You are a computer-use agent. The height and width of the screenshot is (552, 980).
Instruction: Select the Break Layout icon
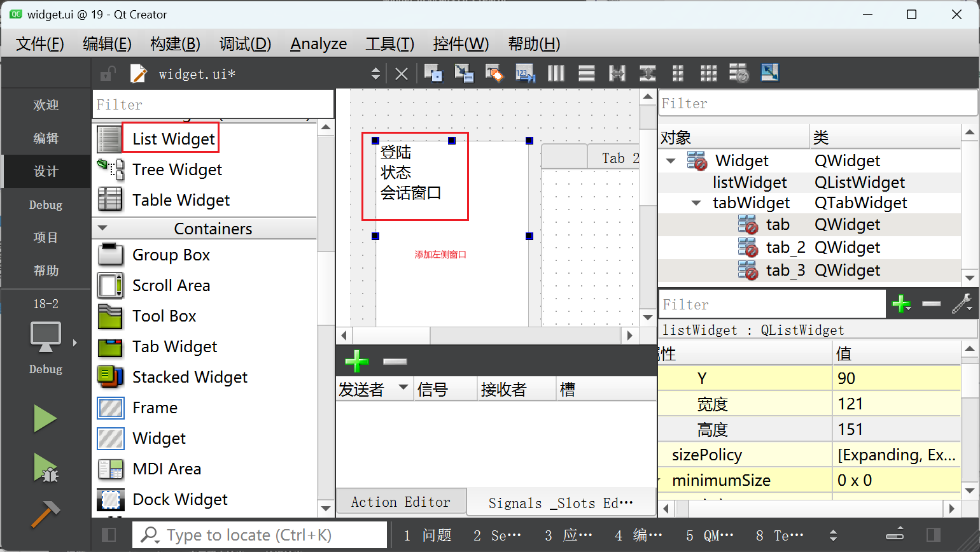(739, 73)
